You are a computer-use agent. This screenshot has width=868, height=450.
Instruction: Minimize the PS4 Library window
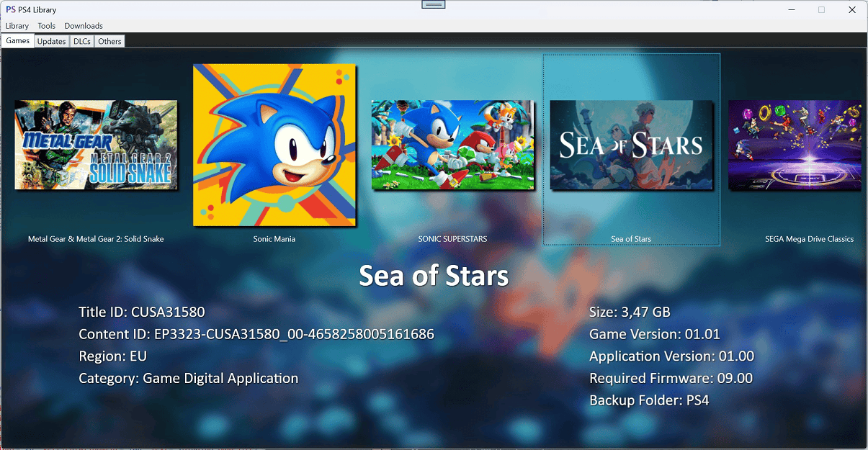click(x=791, y=10)
